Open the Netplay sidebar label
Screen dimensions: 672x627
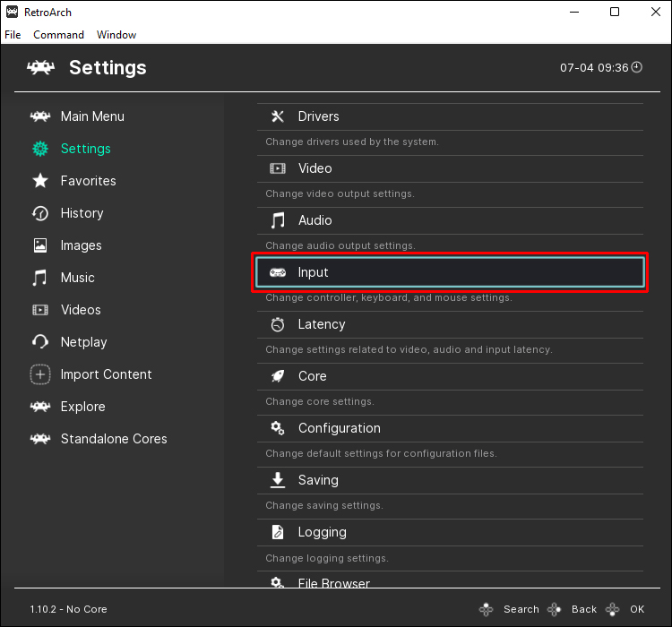coord(84,342)
